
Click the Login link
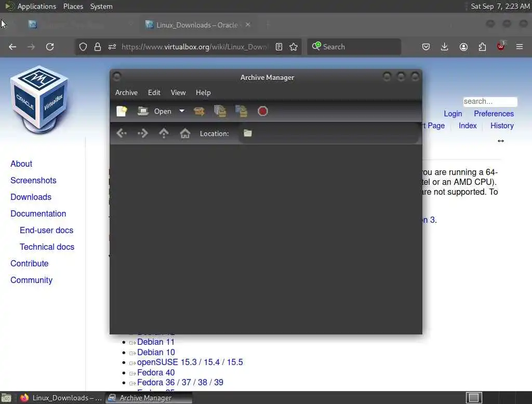pyautogui.click(x=453, y=114)
